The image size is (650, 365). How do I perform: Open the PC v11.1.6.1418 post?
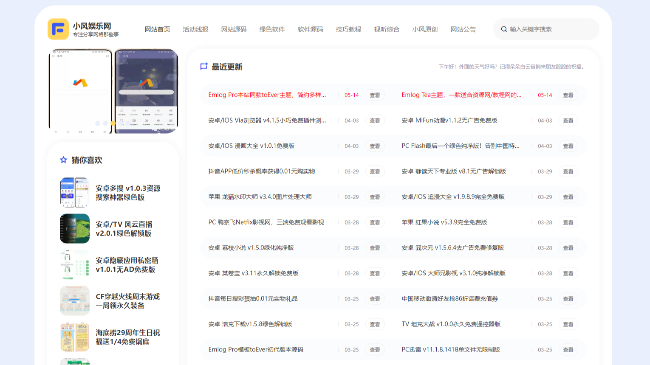pos(451,350)
